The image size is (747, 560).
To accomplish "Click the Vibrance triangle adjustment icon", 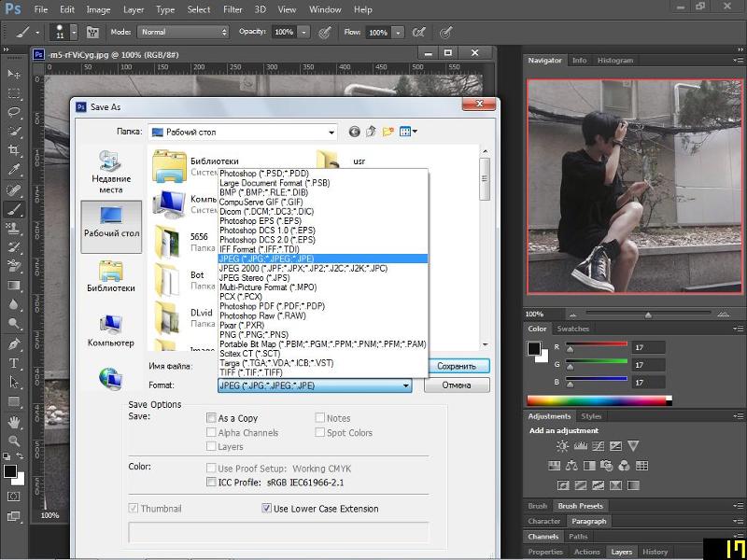I will pos(633,446).
